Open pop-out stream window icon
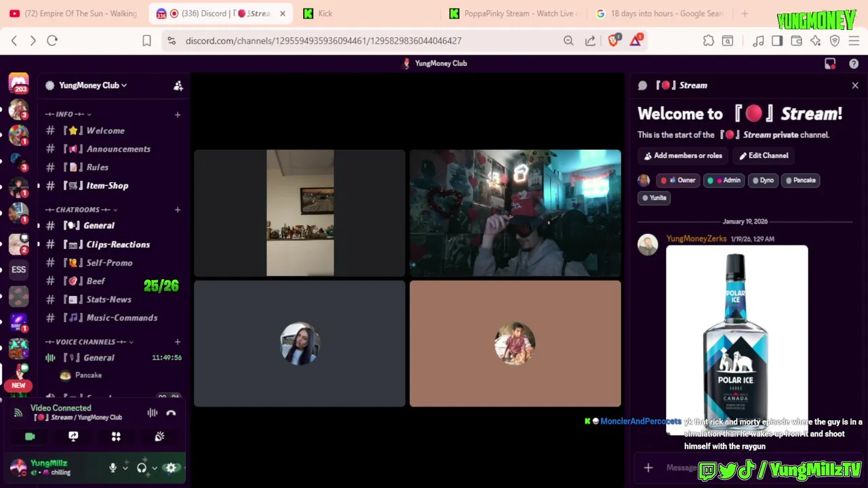Image resolution: width=868 pixels, height=488 pixels. (830, 64)
